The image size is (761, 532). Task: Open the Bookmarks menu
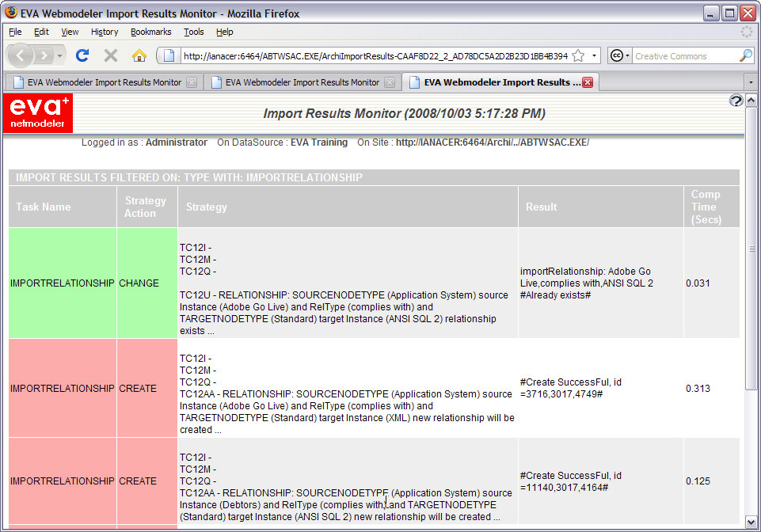coord(150,32)
